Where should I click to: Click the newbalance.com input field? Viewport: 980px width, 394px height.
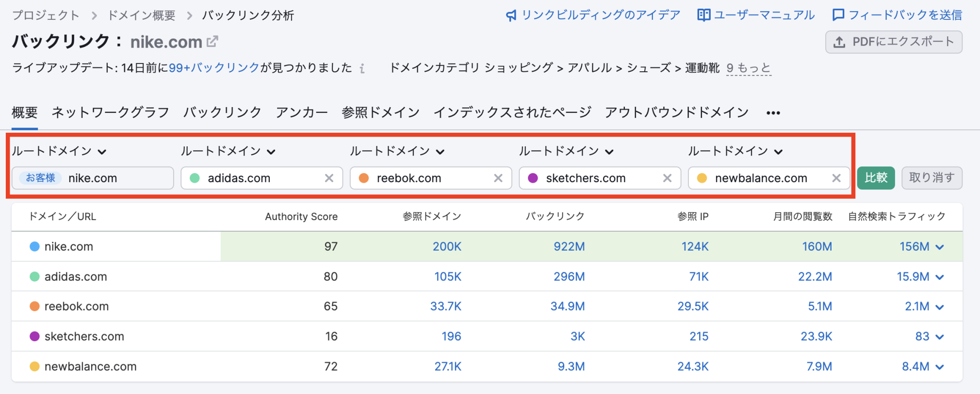click(x=769, y=178)
